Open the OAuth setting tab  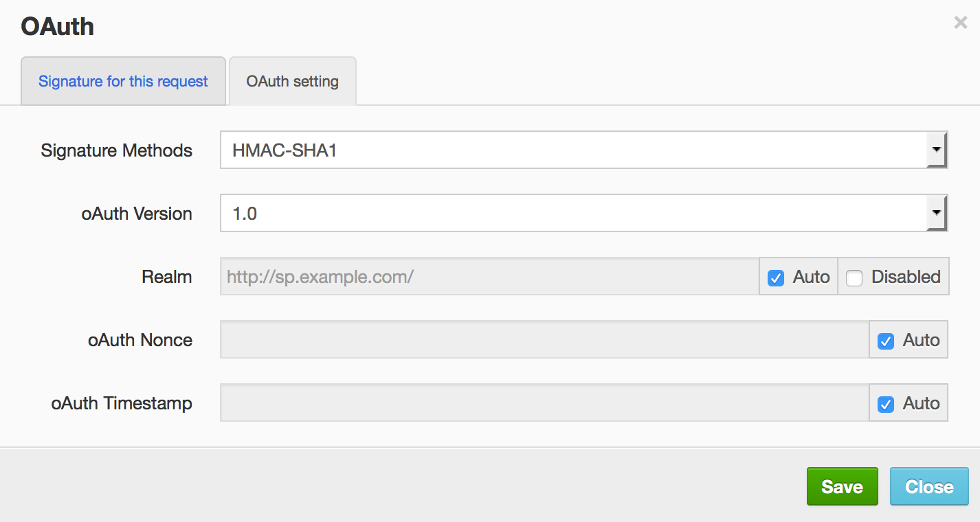(x=292, y=81)
